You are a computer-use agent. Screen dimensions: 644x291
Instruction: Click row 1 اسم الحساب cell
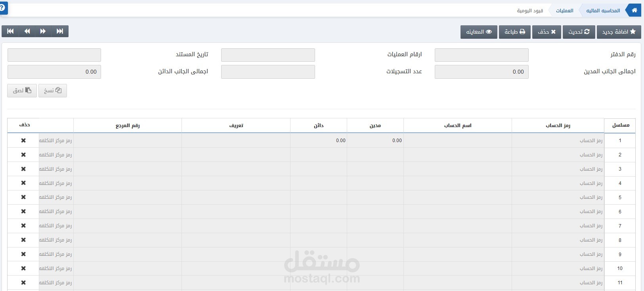point(458,141)
